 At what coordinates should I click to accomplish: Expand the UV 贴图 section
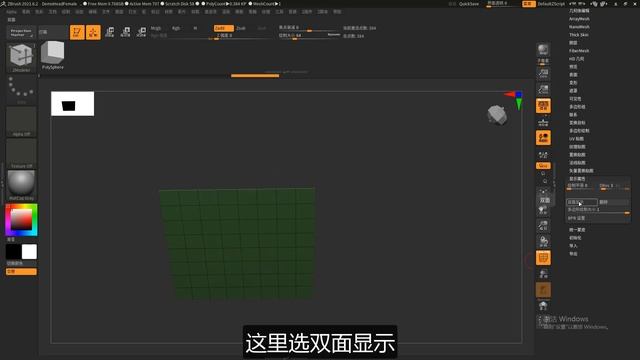click(576, 139)
